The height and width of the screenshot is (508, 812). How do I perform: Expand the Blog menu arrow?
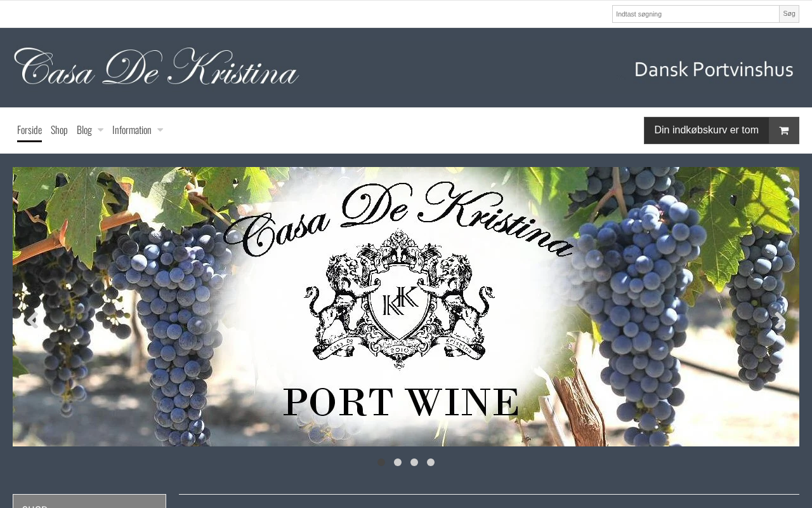coord(100,130)
